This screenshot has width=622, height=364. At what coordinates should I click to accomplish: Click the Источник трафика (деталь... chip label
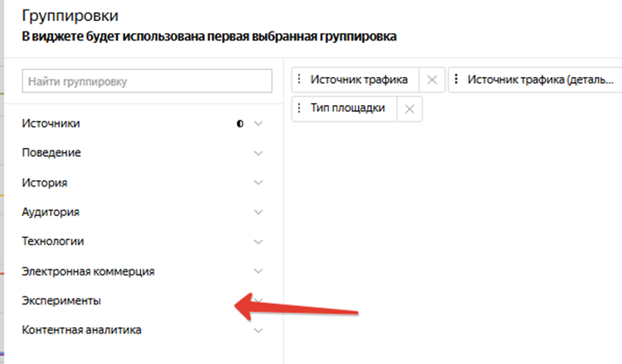coord(538,80)
